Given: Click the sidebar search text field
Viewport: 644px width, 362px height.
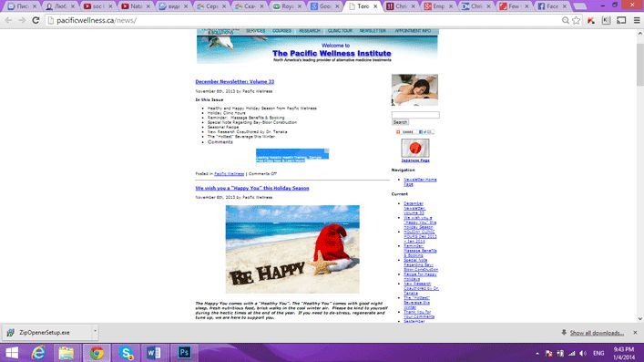Looking at the screenshot, I should 415,115.
